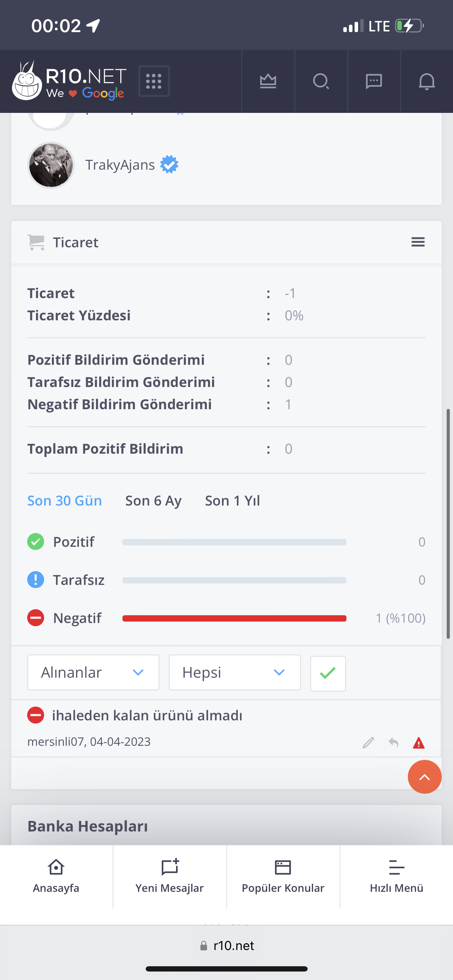This screenshot has height=980, width=453.
Task: Open the grid apps menu icon
Action: tap(154, 81)
